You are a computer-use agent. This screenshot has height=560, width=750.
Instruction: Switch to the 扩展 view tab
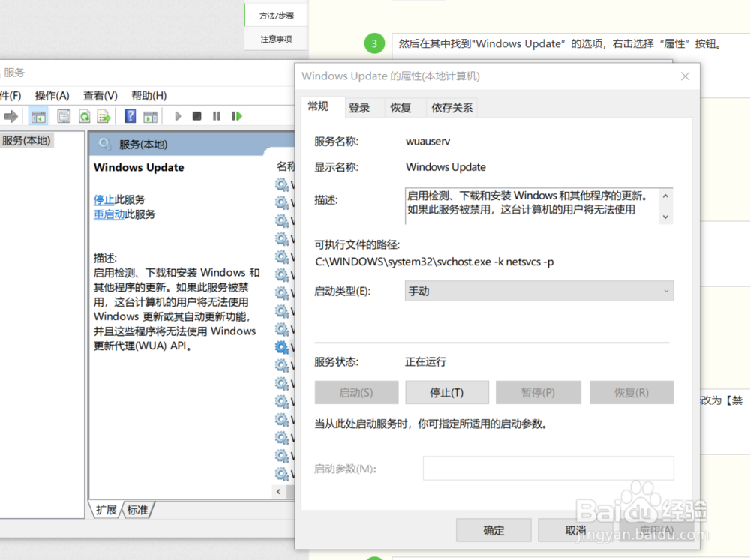click(x=106, y=510)
